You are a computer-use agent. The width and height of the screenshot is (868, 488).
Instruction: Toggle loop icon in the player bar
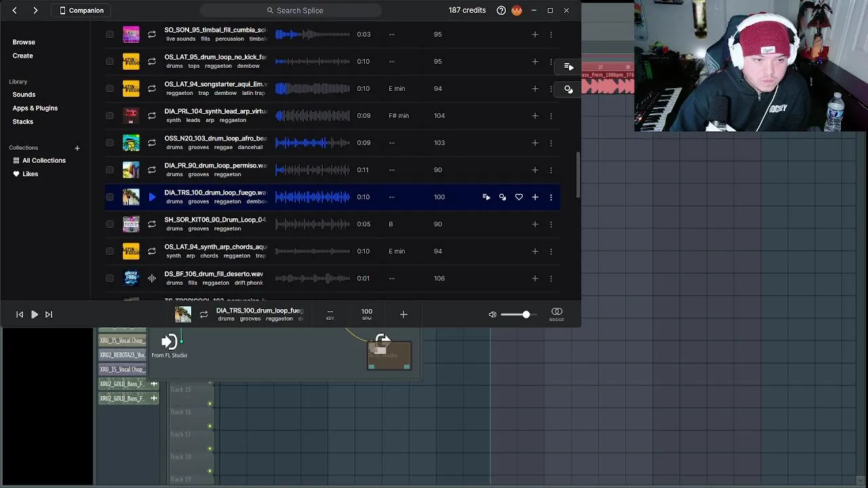click(203, 314)
